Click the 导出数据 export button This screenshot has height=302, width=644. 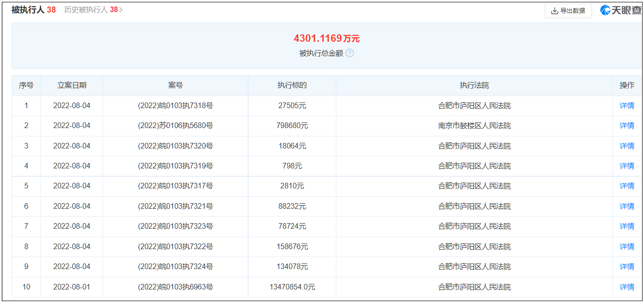(x=568, y=11)
